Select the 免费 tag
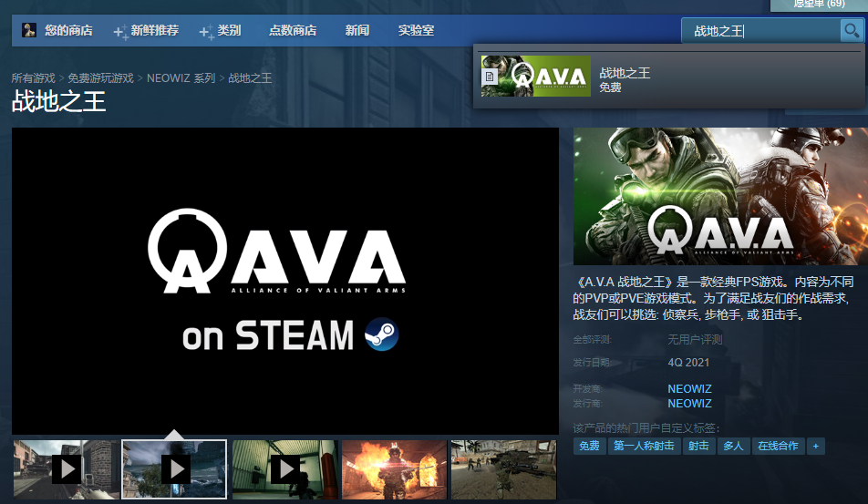The image size is (868, 504). click(589, 446)
